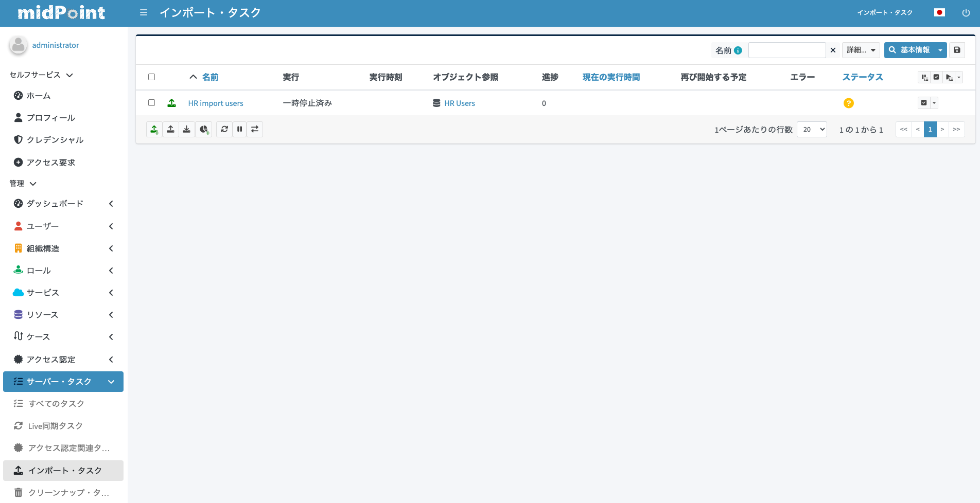Click the midPoint logo
This screenshot has width=980, height=503.
(61, 13)
